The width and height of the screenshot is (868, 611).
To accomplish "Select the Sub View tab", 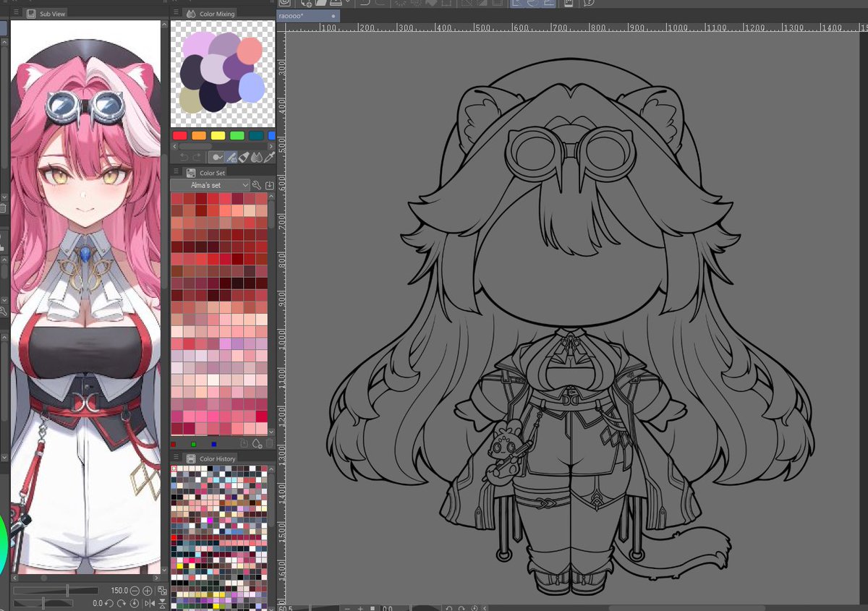I will (46, 13).
